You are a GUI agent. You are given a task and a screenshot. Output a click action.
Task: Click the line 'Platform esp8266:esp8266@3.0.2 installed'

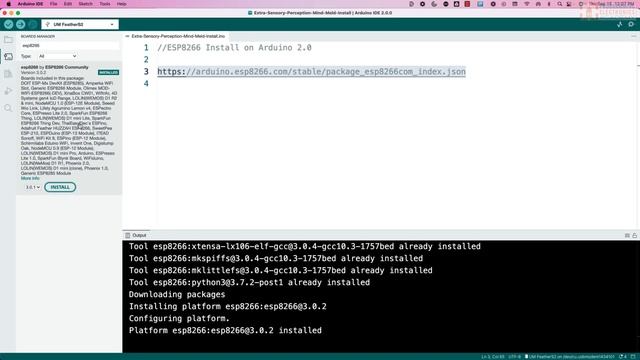225,331
